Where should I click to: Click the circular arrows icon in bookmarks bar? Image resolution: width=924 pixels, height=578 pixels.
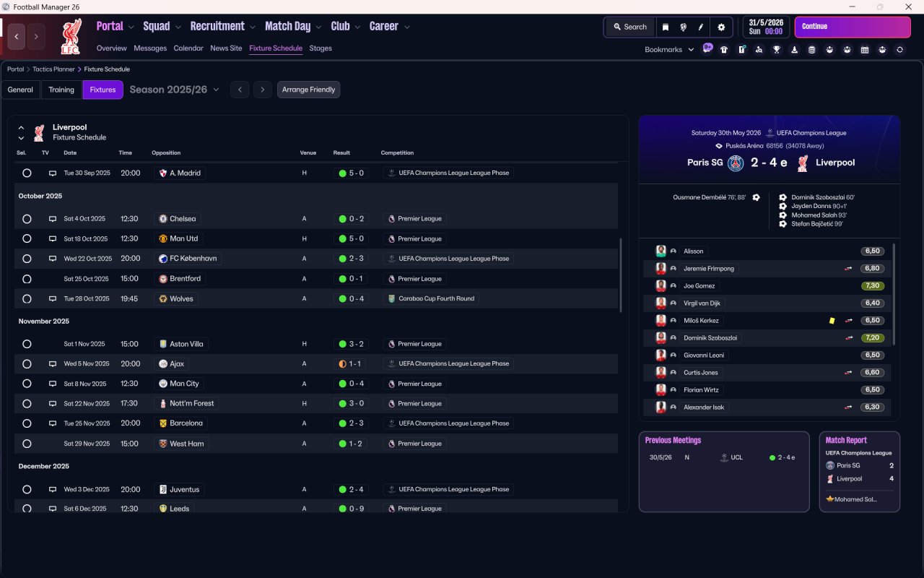coord(899,50)
